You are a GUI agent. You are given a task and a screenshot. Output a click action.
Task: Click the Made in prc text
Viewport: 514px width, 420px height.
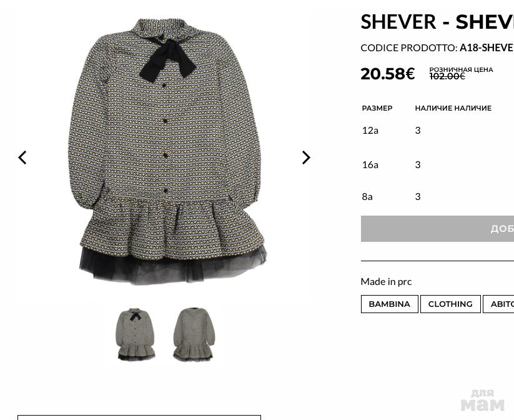point(386,281)
